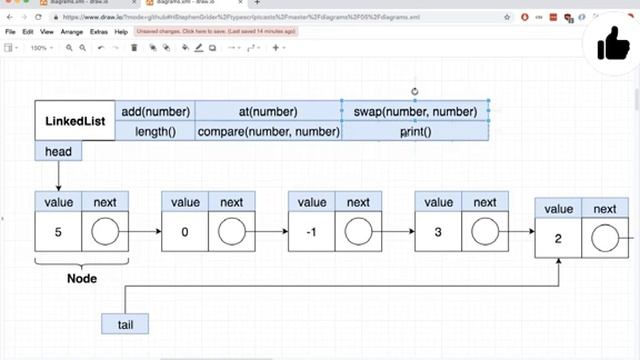Close the first diagrams.xml tab
Viewport: 640px width, 360px height.
point(134,2)
